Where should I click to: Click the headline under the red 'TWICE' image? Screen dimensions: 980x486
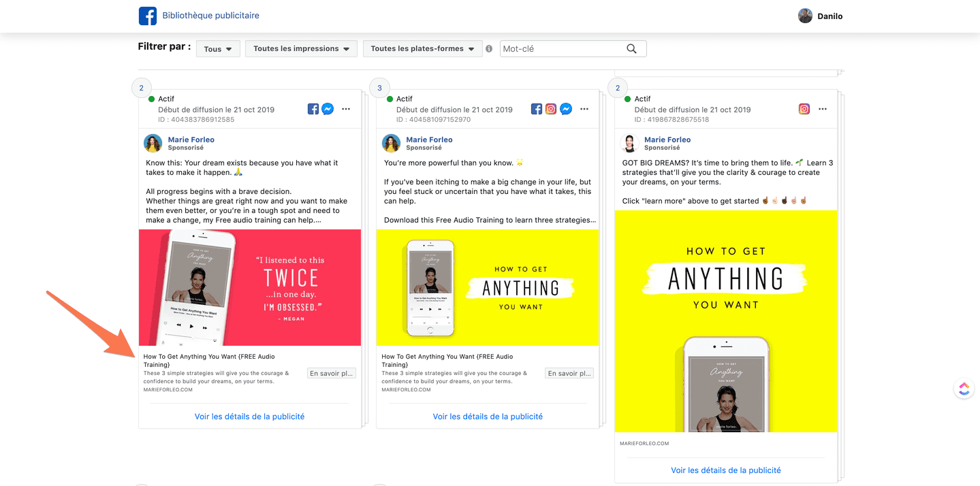point(209,361)
